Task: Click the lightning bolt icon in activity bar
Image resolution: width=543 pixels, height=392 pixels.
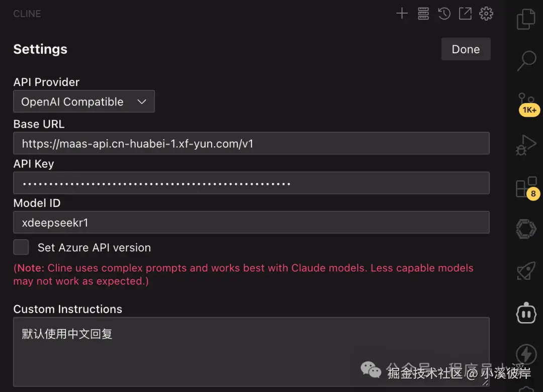Action: [526, 354]
